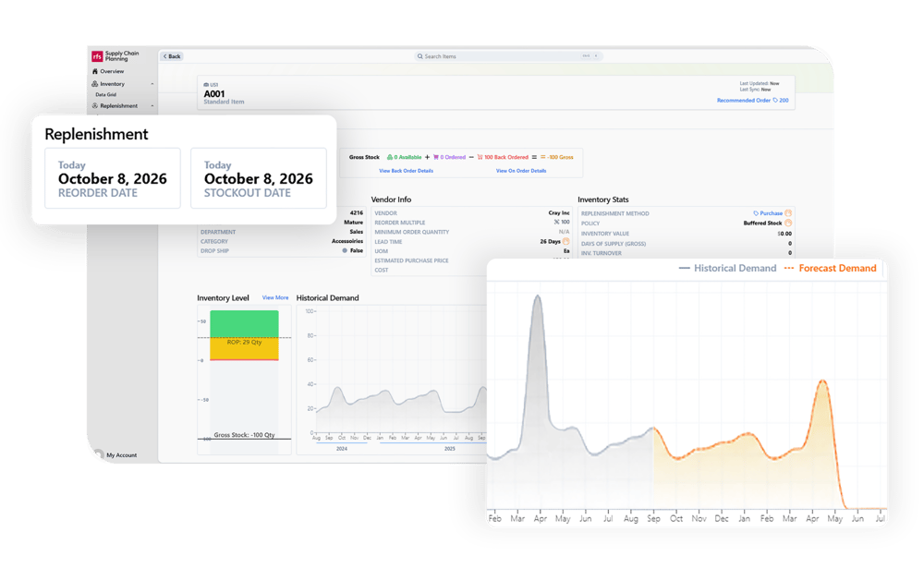
Task: Click the Inventory sidebar icon
Action: coord(95,84)
